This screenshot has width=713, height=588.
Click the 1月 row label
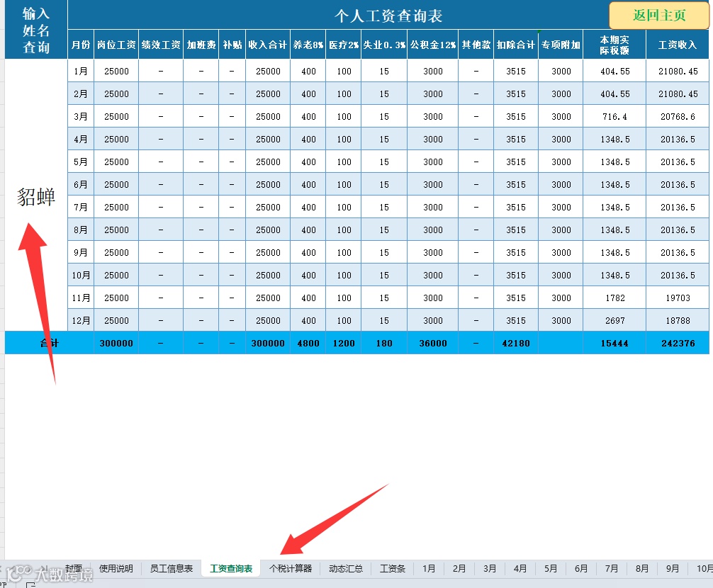click(81, 71)
